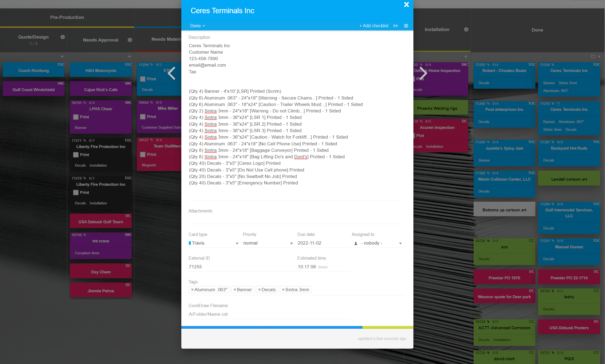Open Needs Approval column info icon
This screenshot has height=364, width=605.
pyautogui.click(x=130, y=40)
